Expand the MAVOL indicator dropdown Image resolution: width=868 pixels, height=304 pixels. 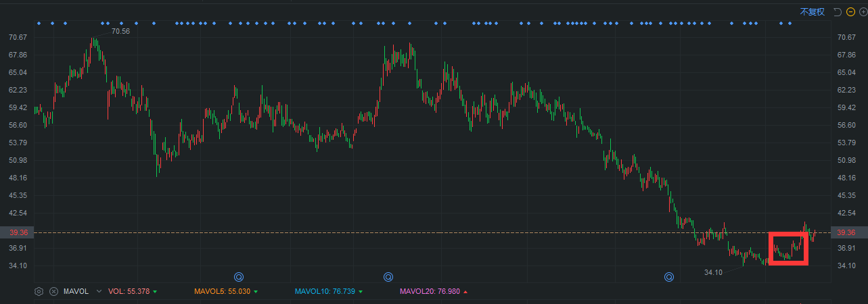tap(99, 292)
